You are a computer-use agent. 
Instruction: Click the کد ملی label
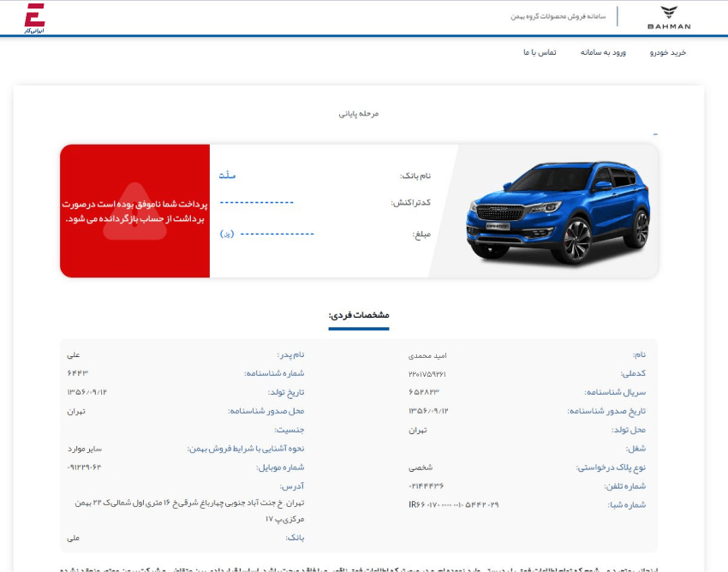click(633, 373)
